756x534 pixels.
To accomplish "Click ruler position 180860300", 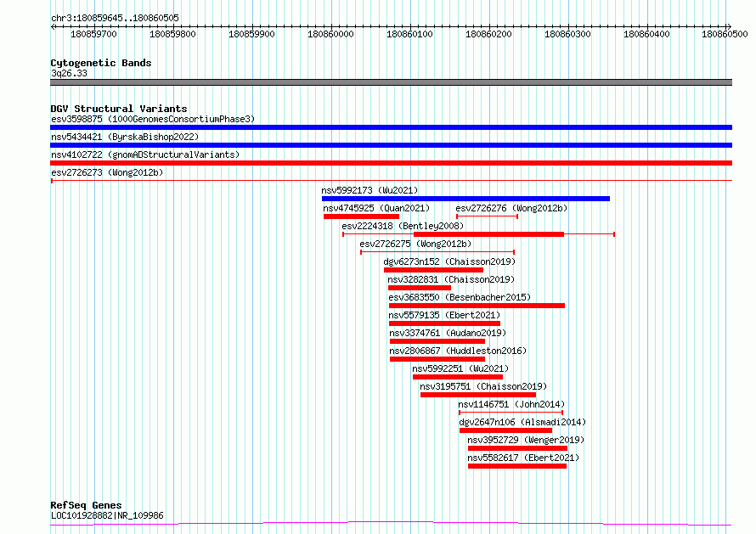I will coord(568,34).
